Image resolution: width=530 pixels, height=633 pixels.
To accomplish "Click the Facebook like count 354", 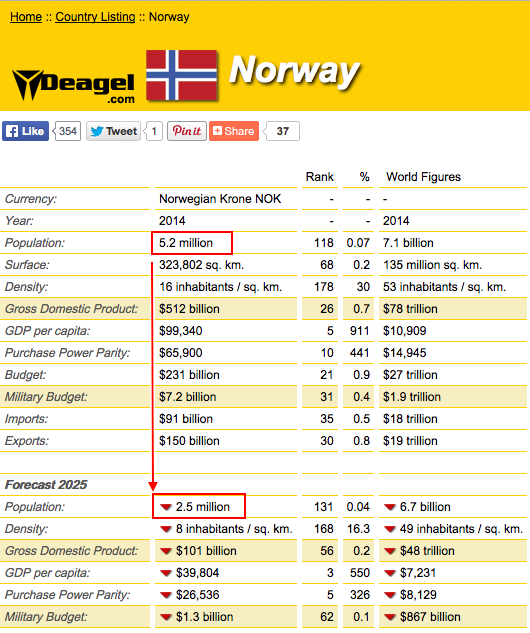I will pyautogui.click(x=67, y=131).
